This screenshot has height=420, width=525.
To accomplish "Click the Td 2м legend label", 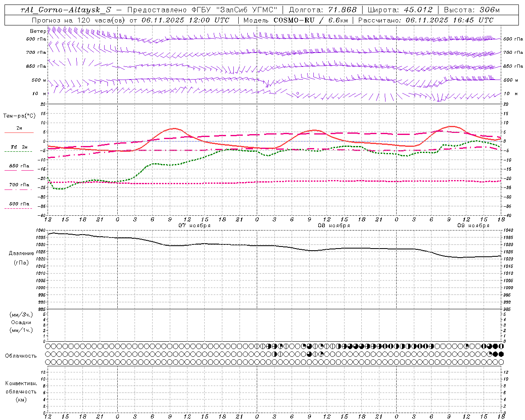I will point(19,147).
